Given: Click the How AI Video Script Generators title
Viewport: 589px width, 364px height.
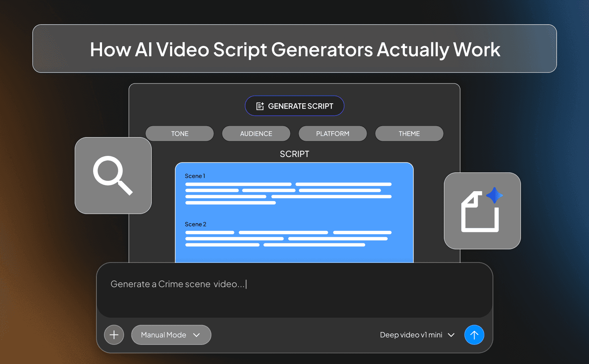Looking at the screenshot, I should click(295, 50).
